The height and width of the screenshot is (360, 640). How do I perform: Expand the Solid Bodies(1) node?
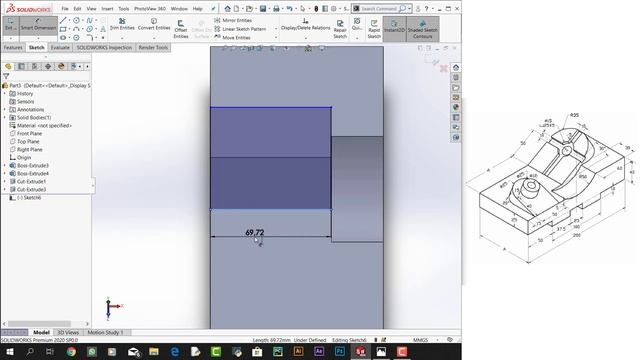[x=5, y=118]
